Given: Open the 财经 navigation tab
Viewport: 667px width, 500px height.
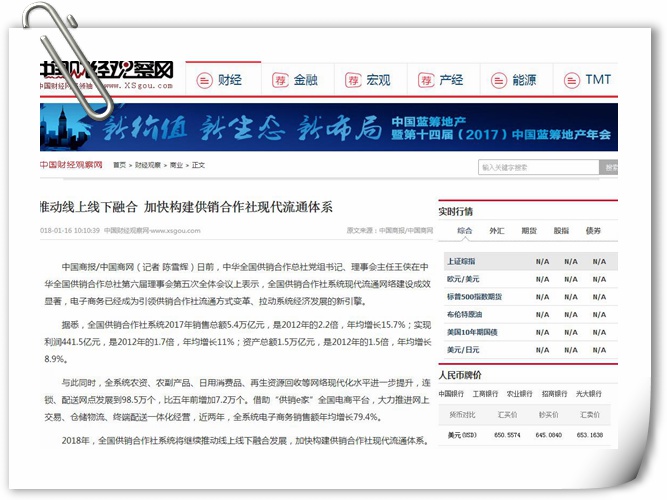Looking at the screenshot, I should (223, 79).
